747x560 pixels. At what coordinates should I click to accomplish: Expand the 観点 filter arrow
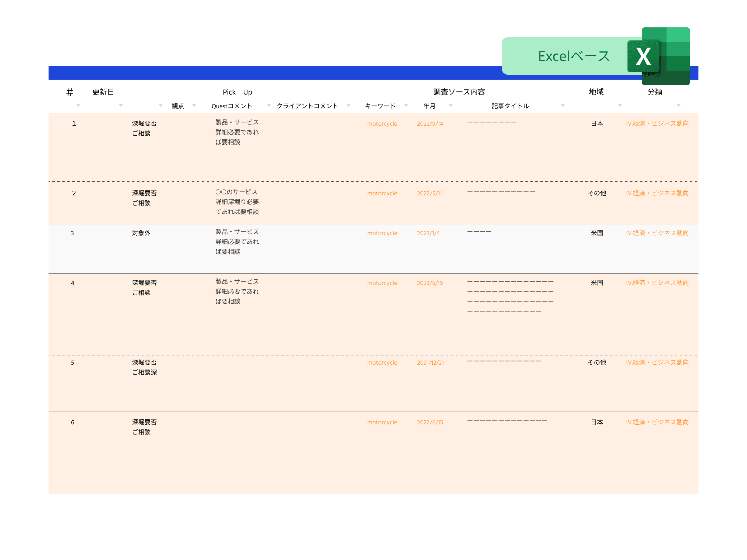(x=194, y=106)
